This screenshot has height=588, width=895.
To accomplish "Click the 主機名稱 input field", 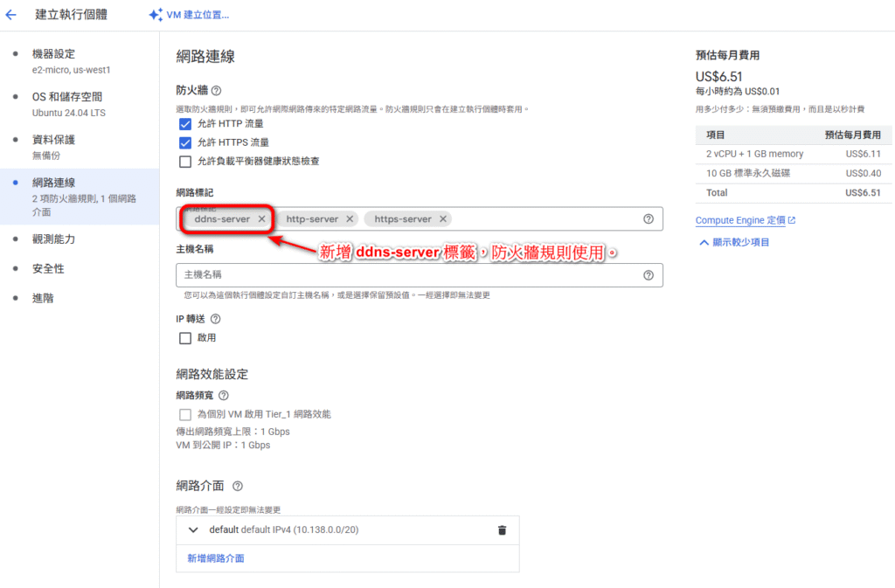I will coord(406,275).
